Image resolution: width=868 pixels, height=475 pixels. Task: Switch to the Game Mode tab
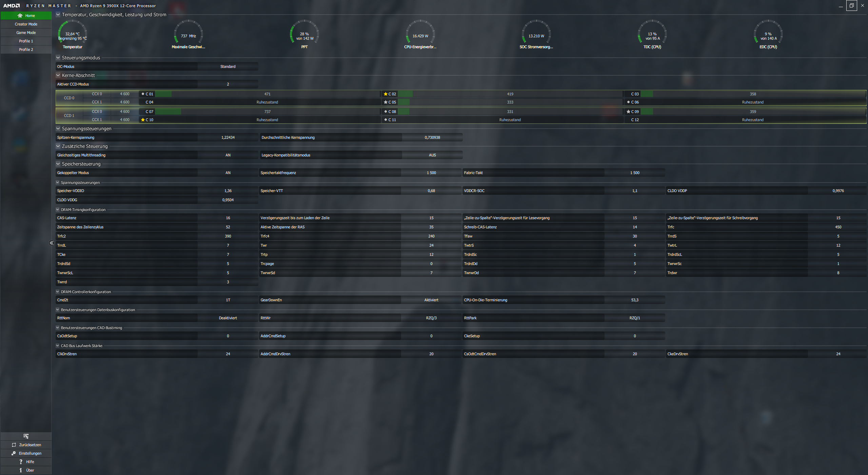(x=26, y=33)
